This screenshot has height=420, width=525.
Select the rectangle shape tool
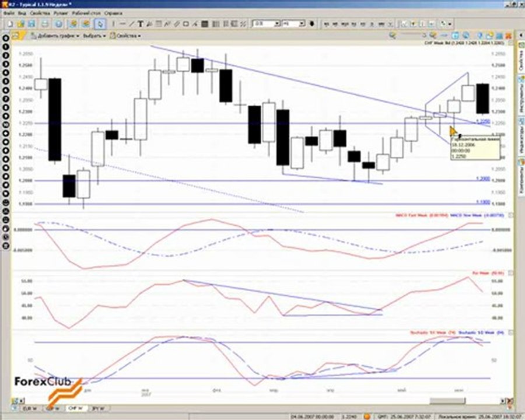point(186,24)
